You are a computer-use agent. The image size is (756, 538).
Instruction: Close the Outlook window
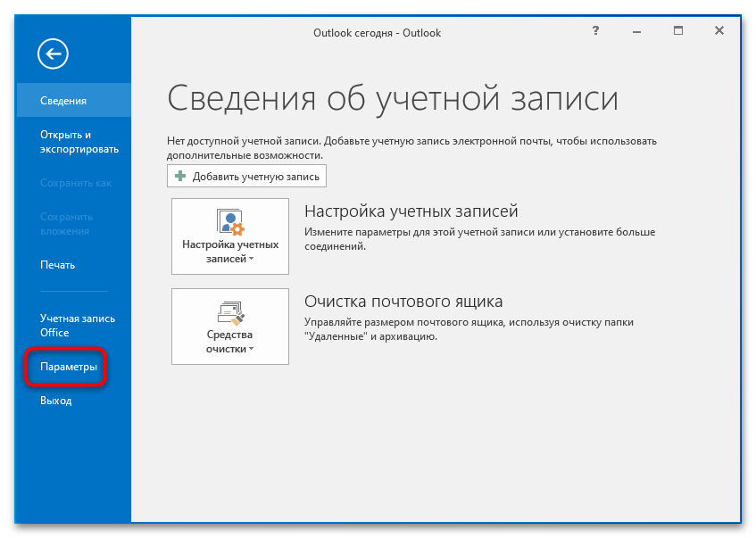click(719, 32)
